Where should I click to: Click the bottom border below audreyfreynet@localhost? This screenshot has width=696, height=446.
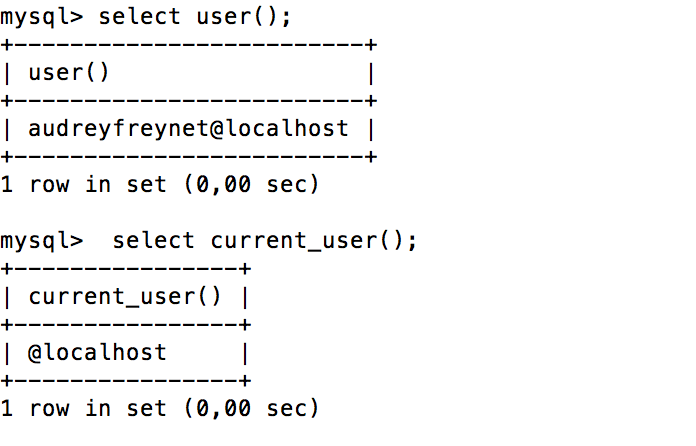point(188,156)
